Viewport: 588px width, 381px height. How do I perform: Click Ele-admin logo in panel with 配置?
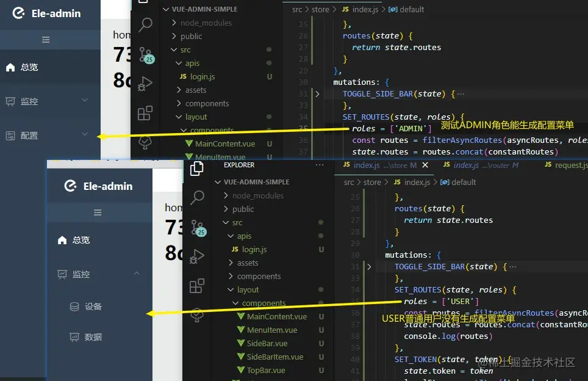(x=18, y=13)
